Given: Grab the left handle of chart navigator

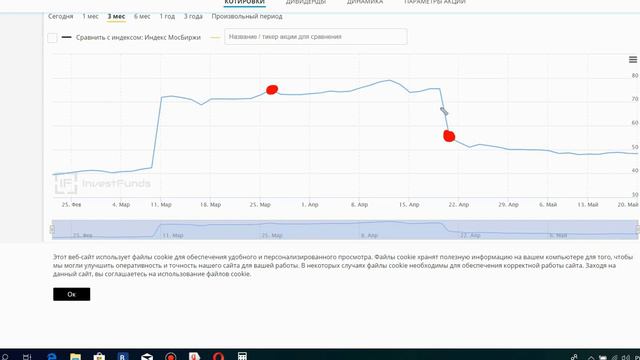Looking at the screenshot, I should pyautogui.click(x=52, y=229).
